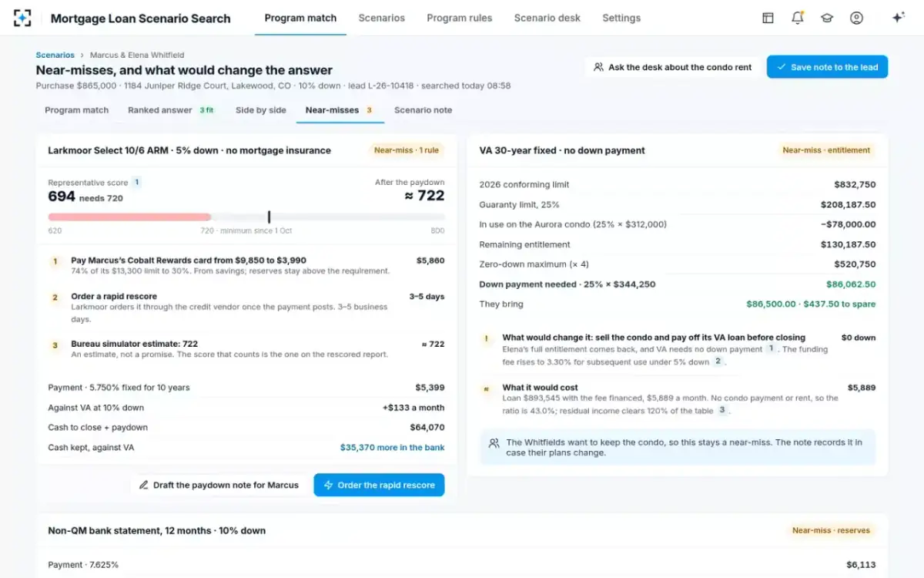Click step 1 badge for Cobalt Rewards paydown
Image resolution: width=924 pixels, height=578 pixels.
click(x=55, y=261)
